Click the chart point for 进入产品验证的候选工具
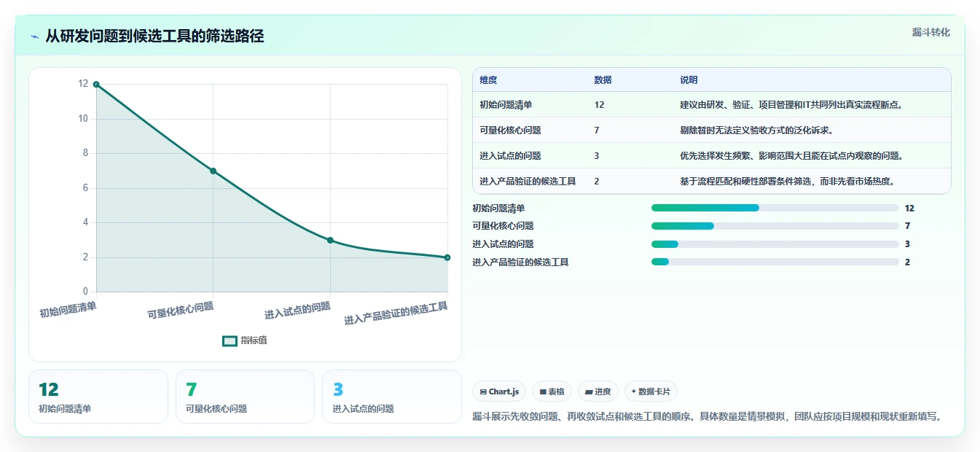This screenshot has width=980, height=452. coord(447,257)
